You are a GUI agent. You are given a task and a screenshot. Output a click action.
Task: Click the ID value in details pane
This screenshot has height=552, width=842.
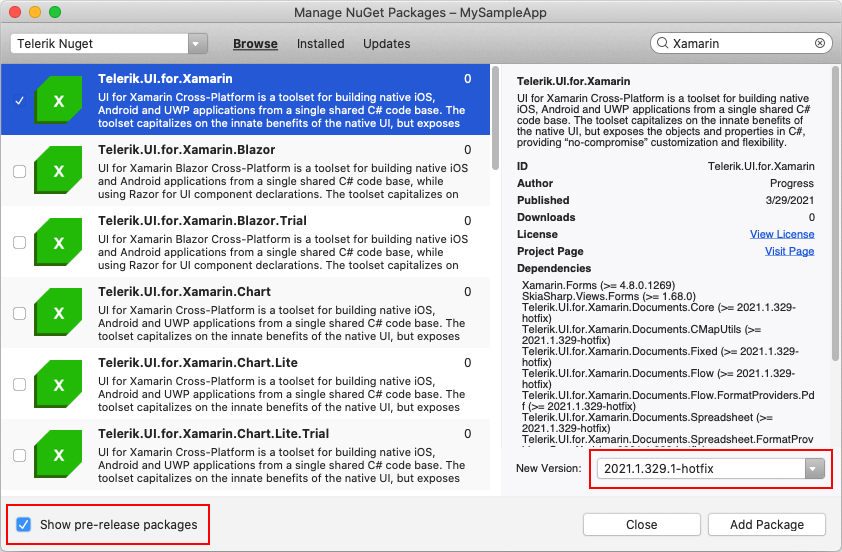tap(761, 166)
